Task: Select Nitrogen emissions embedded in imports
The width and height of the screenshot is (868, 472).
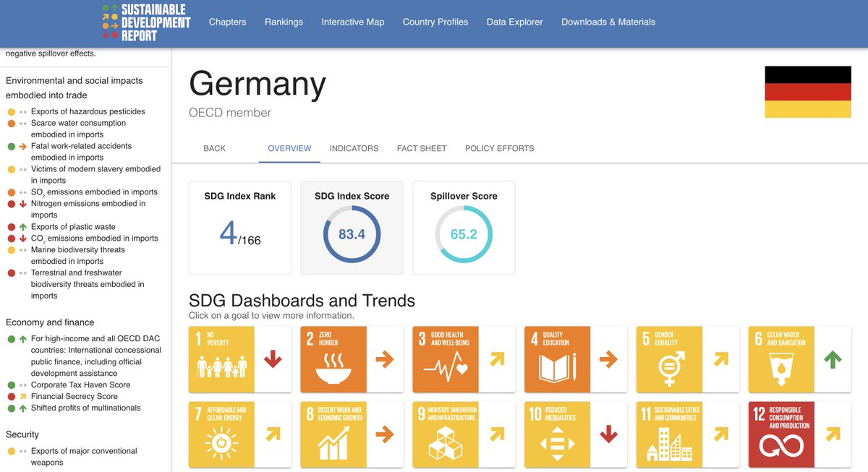Action: click(88, 210)
